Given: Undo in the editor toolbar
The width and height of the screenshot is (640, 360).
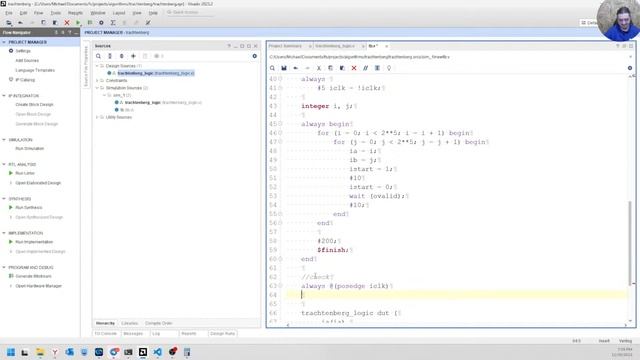Looking at the screenshot, I should pos(296,68).
